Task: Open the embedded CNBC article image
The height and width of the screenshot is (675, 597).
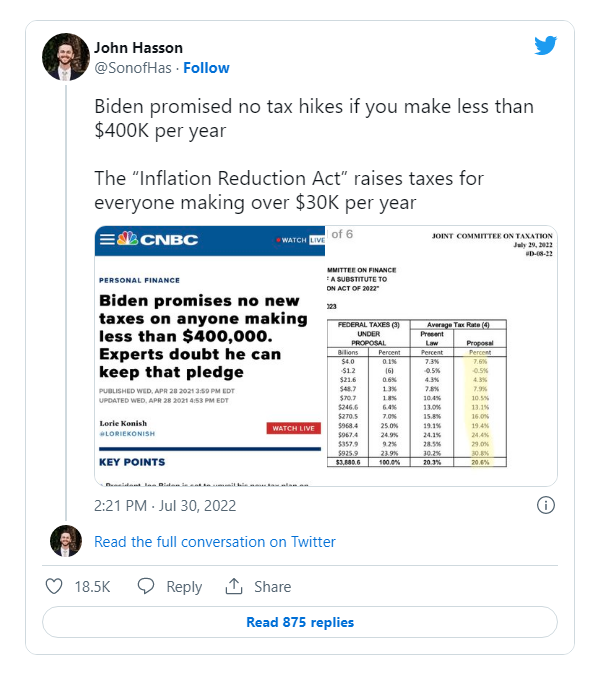Action: (210, 356)
